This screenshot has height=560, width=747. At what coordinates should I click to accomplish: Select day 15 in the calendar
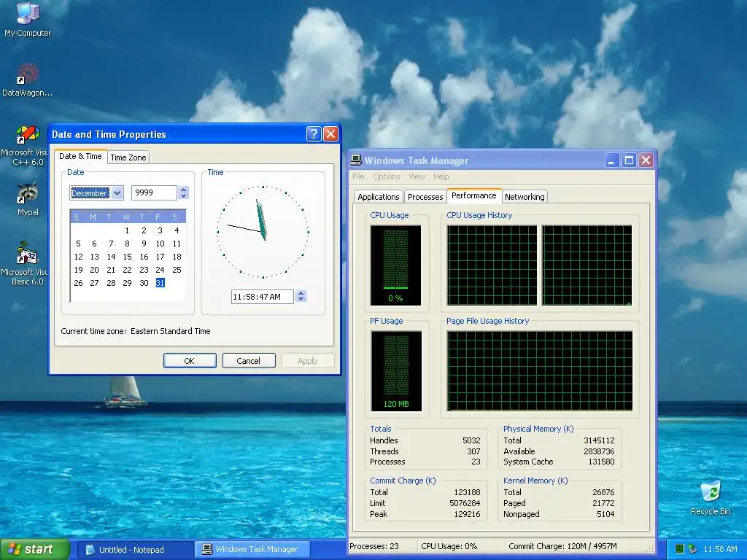coord(127,257)
